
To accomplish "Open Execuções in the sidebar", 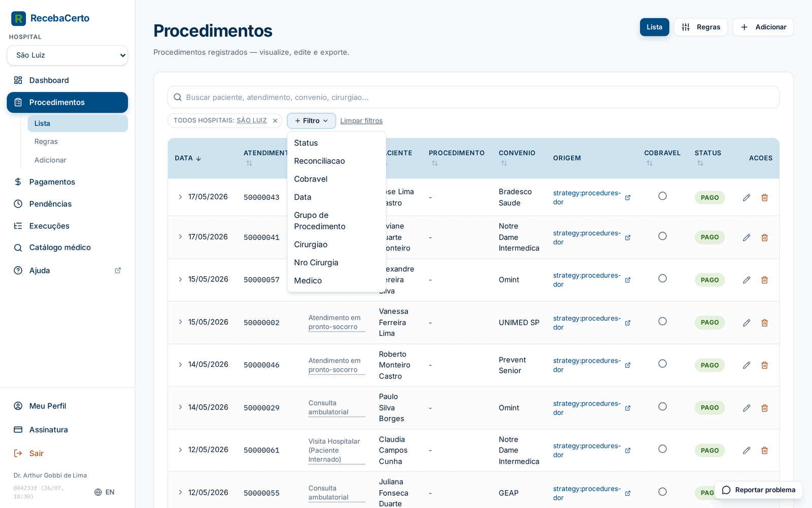I will coord(67,226).
